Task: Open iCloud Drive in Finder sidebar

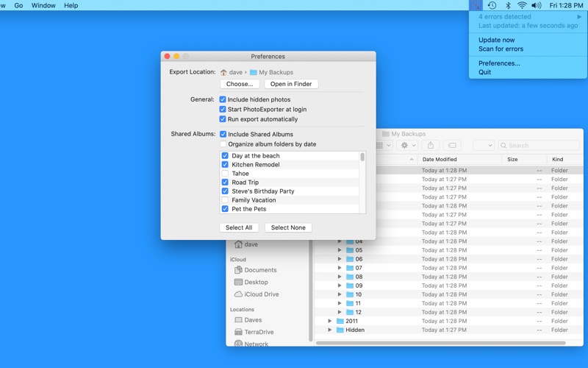Action: (257, 294)
